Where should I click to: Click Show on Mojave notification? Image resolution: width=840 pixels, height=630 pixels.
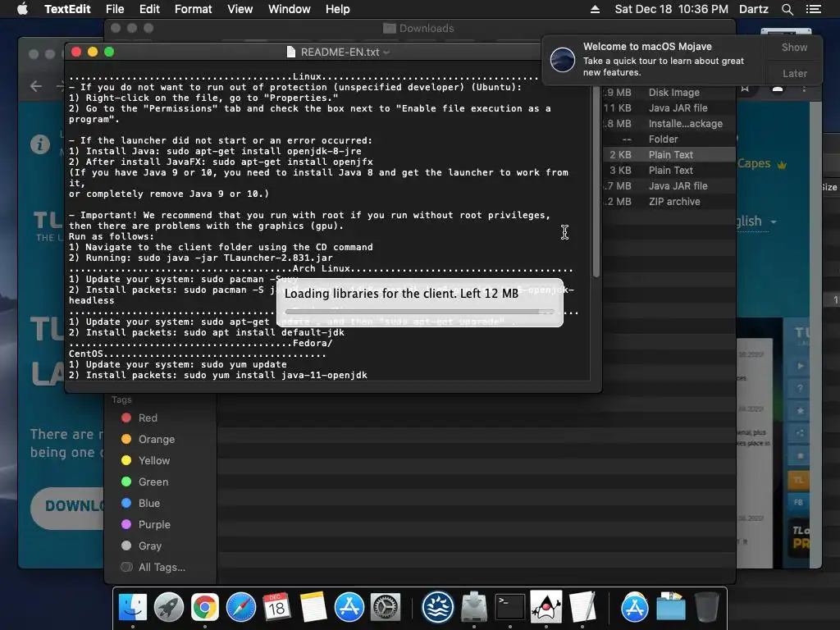coord(794,47)
